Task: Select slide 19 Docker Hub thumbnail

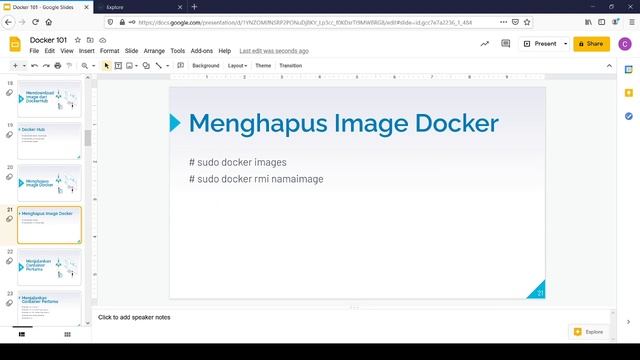Action: [x=49, y=141]
